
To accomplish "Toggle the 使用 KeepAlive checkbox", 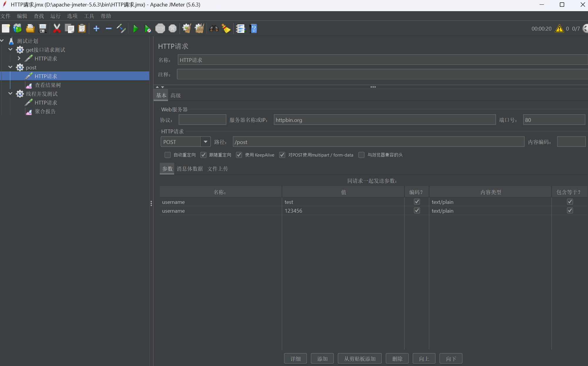I will tap(239, 155).
